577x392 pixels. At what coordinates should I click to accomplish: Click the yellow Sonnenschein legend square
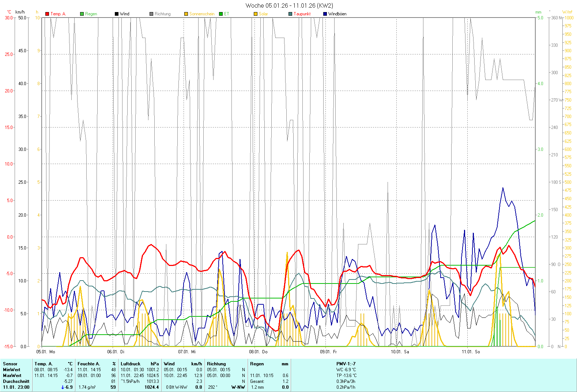point(186,14)
